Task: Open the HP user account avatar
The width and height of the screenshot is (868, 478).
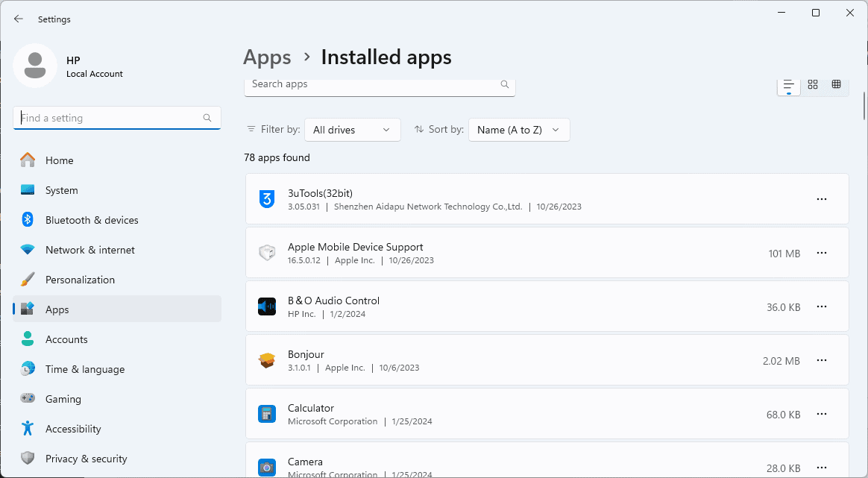Action: (35, 66)
